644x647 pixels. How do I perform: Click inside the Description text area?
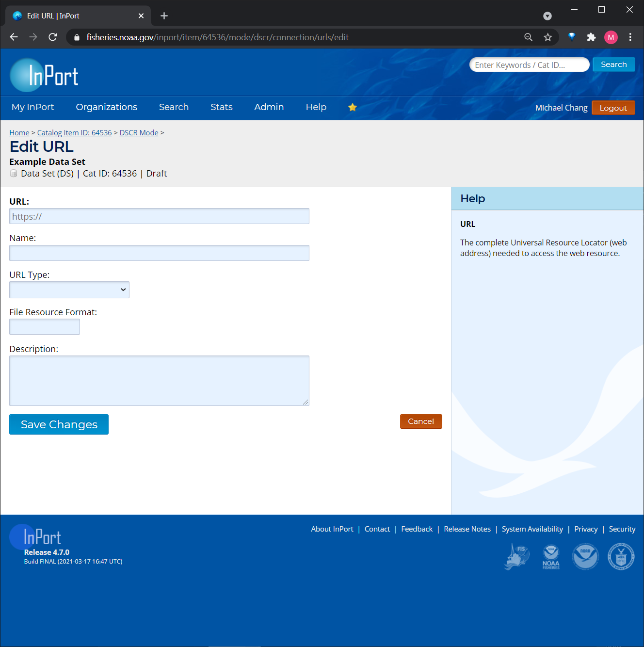pos(159,381)
